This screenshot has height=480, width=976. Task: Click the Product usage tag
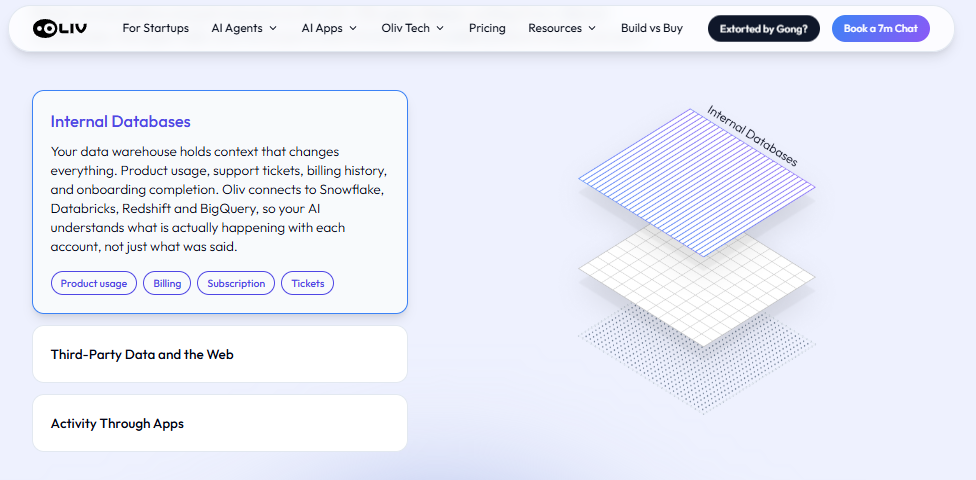94,283
